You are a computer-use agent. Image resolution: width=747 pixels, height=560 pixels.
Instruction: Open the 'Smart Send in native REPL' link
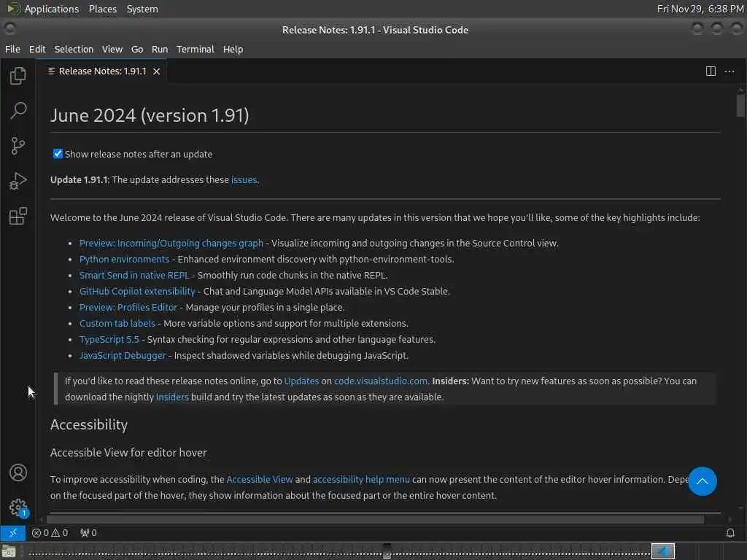point(134,275)
